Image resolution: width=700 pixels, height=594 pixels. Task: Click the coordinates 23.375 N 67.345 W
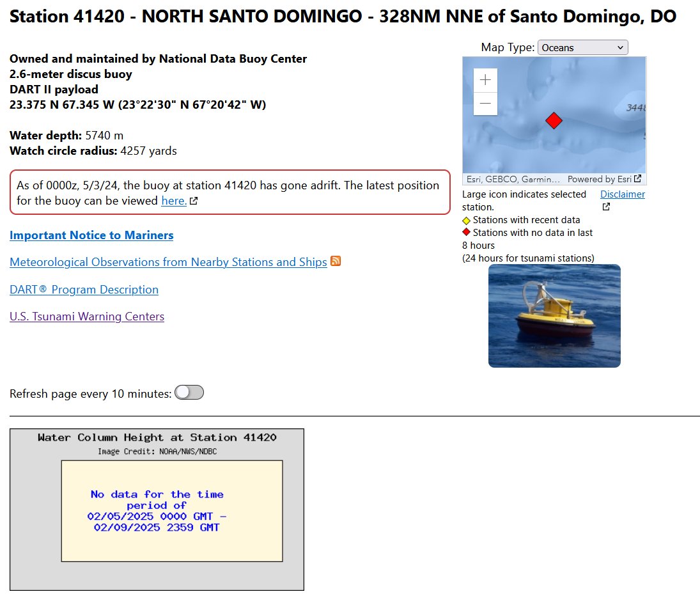[x=137, y=105]
